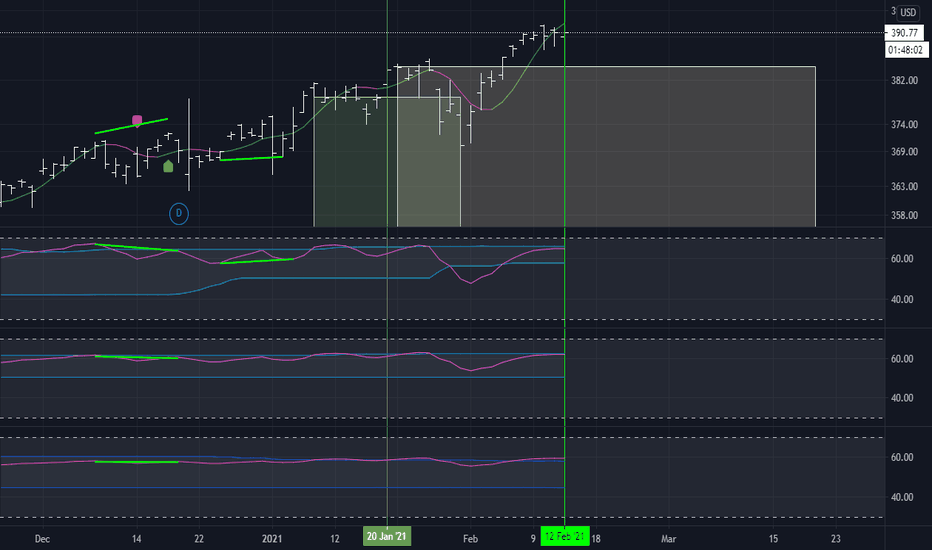Click the pink square signal marker
Image resolution: width=932 pixels, height=550 pixels.
pyautogui.click(x=137, y=121)
